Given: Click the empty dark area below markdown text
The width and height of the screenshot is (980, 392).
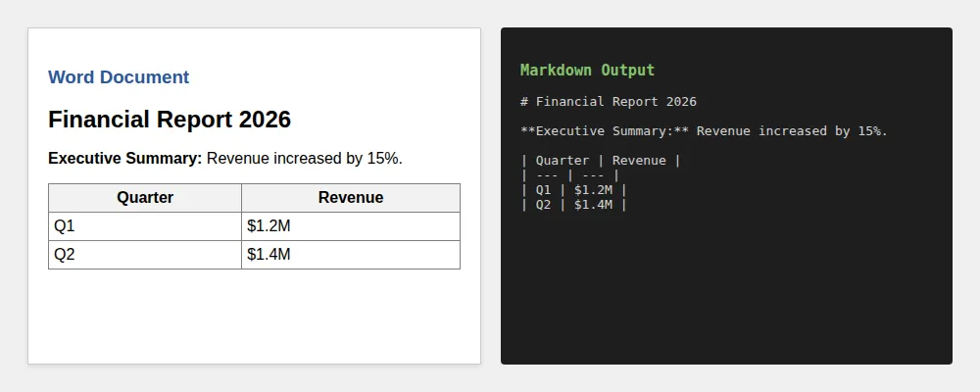Looking at the screenshot, I should pyautogui.click(x=726, y=294).
